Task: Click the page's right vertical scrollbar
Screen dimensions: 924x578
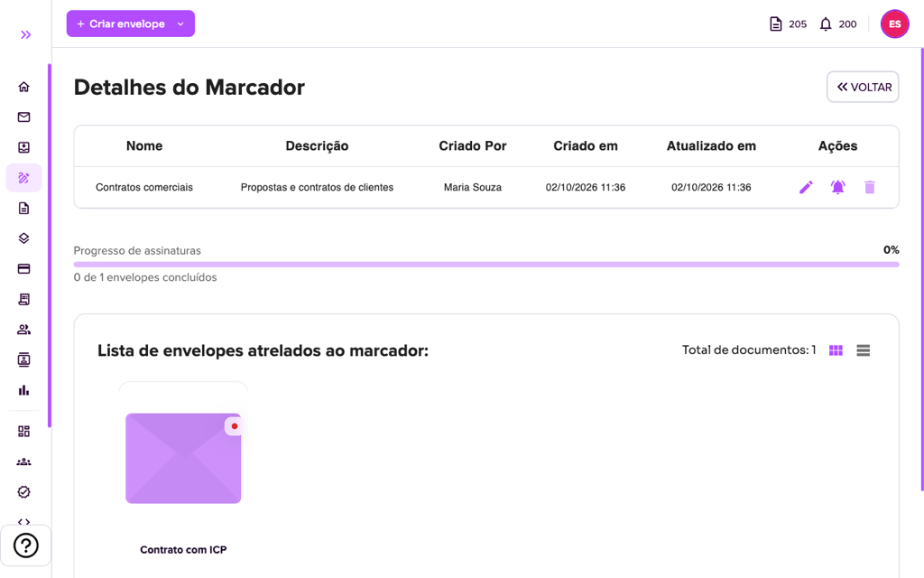Action: [921, 269]
